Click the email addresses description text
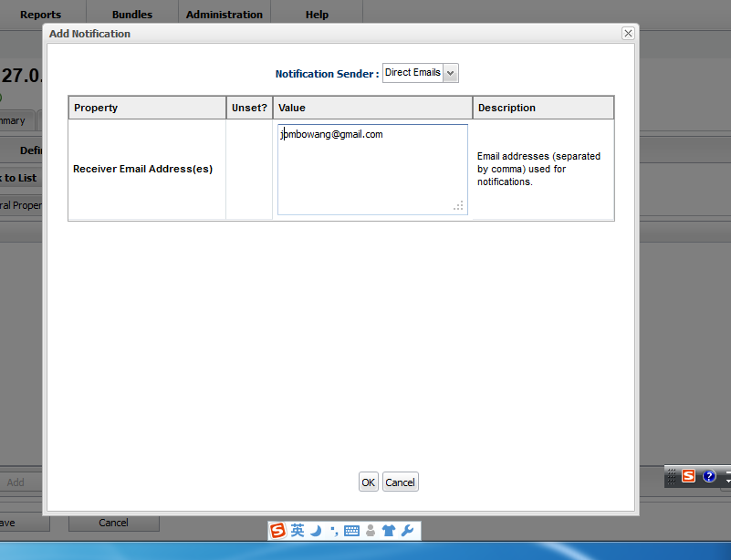The width and height of the screenshot is (731, 560). point(538,169)
